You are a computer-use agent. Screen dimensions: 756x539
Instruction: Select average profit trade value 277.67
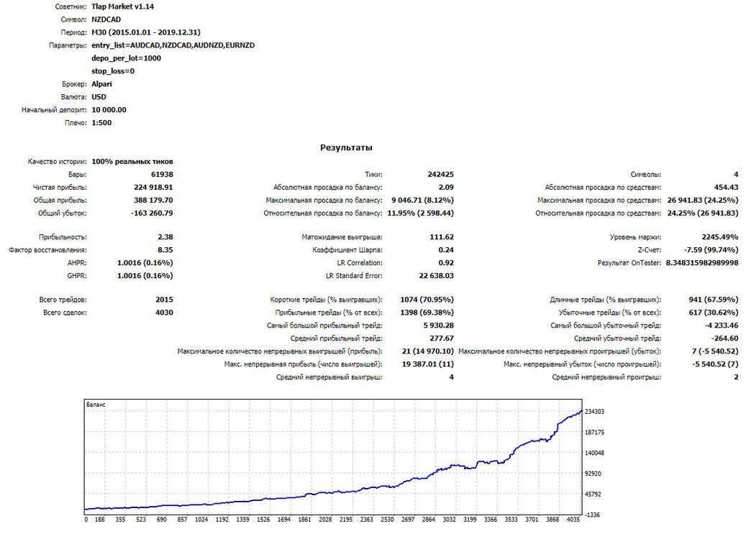442,338
